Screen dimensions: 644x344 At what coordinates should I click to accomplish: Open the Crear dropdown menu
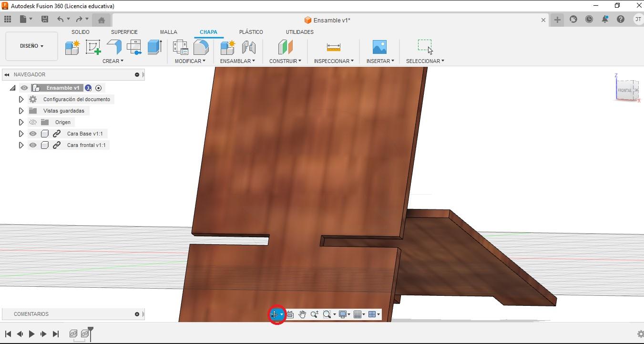click(x=113, y=61)
